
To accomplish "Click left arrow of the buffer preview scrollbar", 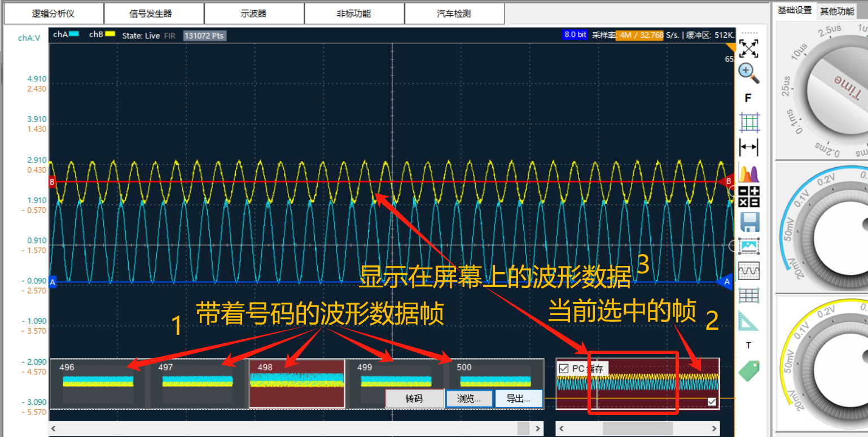I will point(560,429).
